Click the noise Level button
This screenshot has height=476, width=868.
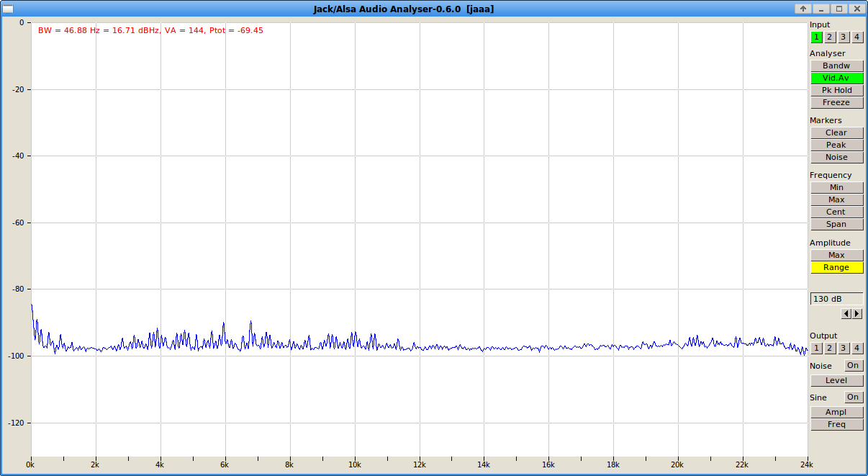[x=836, y=380]
